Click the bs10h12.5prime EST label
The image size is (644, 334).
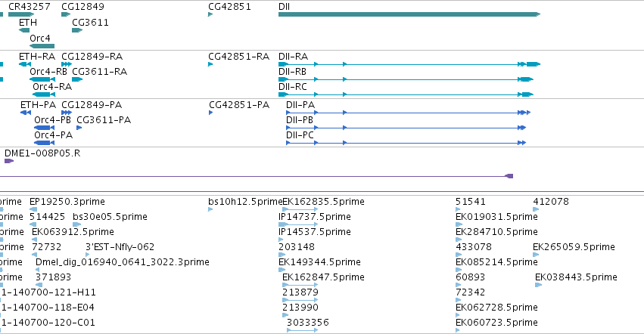(245, 202)
